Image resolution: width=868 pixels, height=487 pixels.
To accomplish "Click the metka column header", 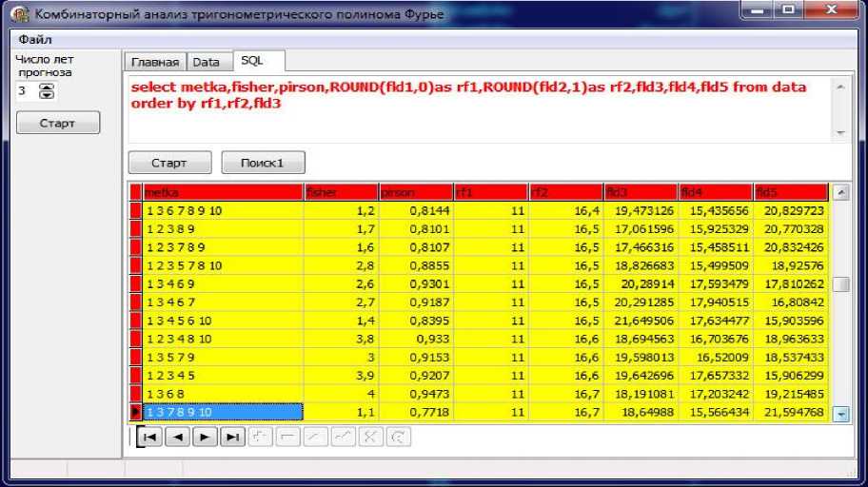I will click(x=223, y=192).
